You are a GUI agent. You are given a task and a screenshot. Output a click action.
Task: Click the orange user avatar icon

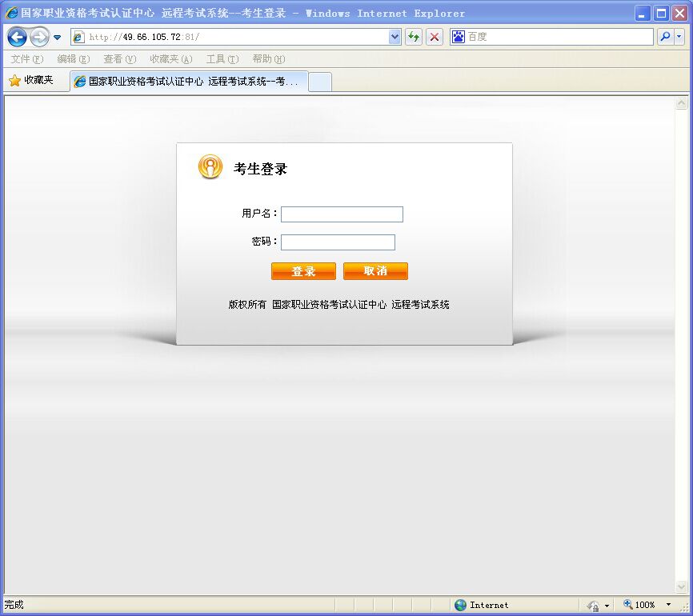point(210,166)
